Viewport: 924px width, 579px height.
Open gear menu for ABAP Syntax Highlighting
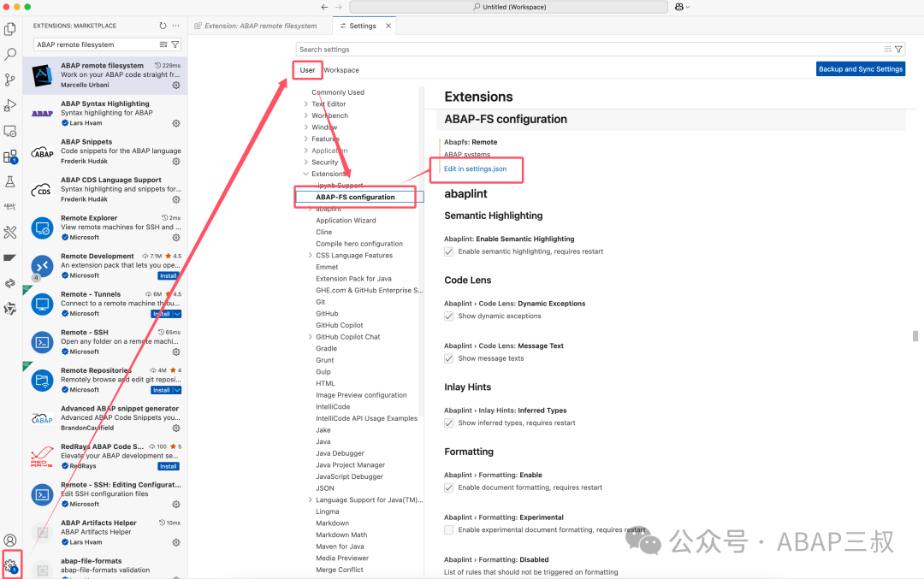point(176,124)
